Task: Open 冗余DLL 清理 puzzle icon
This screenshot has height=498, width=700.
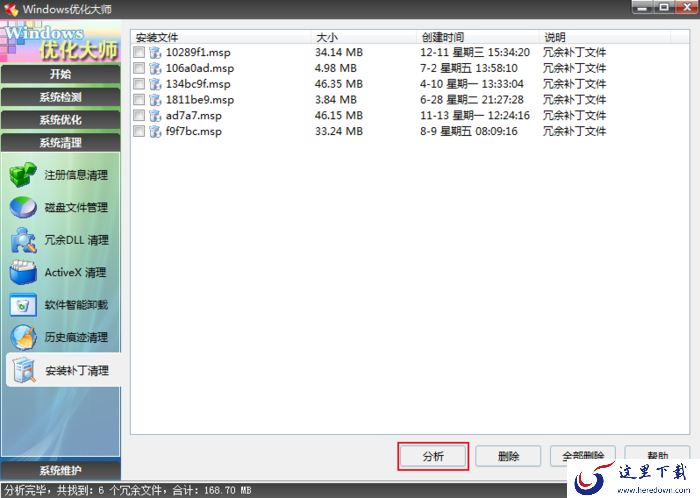Action: pos(23,240)
